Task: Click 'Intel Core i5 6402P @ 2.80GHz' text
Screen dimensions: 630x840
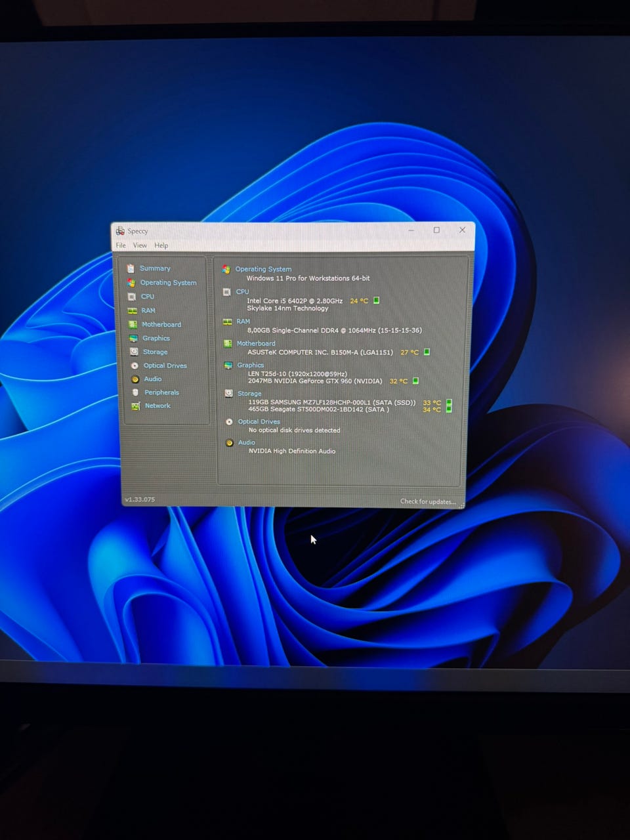Action: 295,301
